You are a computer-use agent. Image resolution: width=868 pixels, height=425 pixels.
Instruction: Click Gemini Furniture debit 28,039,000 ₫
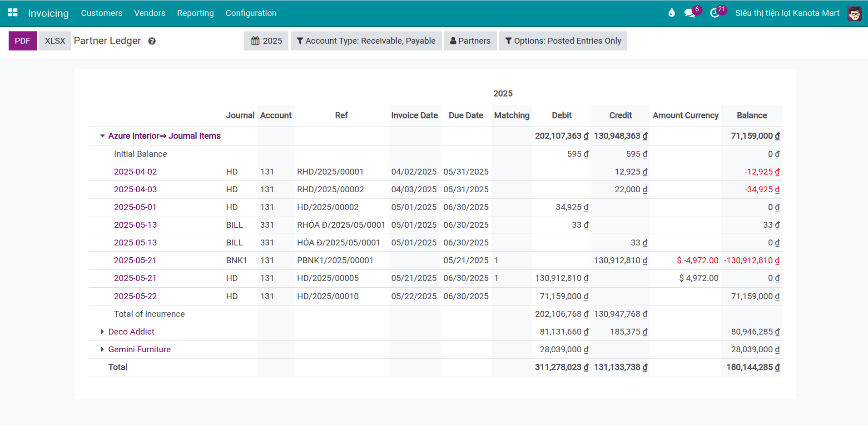[564, 350]
